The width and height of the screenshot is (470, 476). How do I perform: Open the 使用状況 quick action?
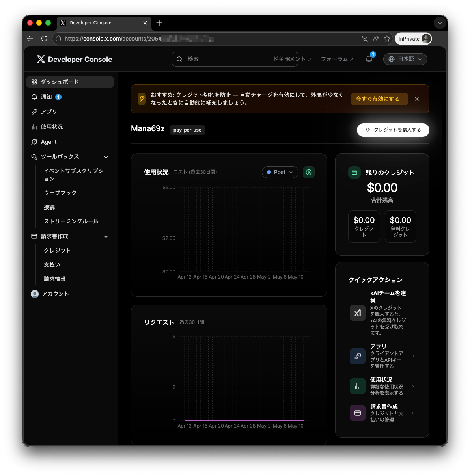coord(382,386)
